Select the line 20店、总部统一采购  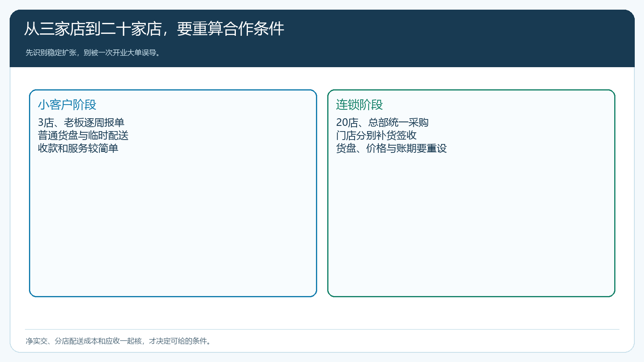[382, 122]
